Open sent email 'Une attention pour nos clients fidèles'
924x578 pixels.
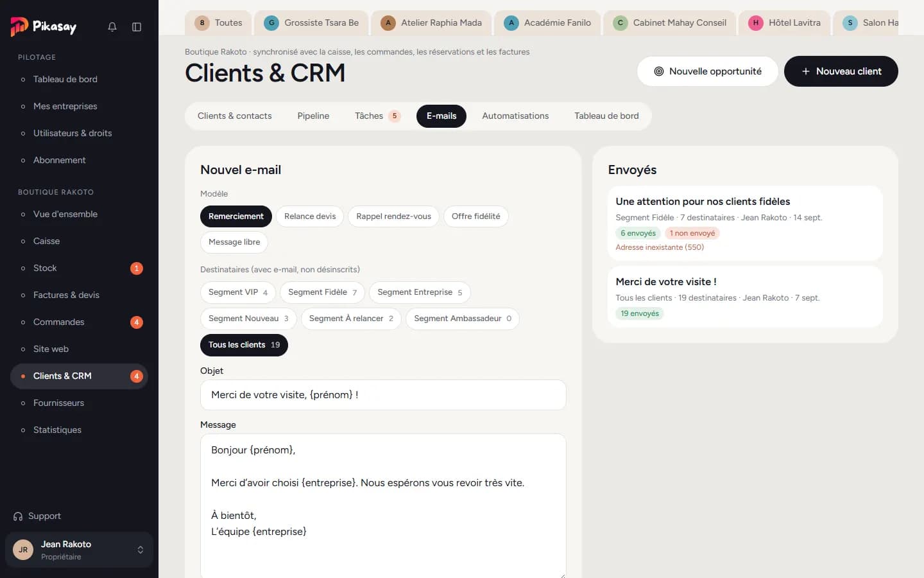[745, 223]
